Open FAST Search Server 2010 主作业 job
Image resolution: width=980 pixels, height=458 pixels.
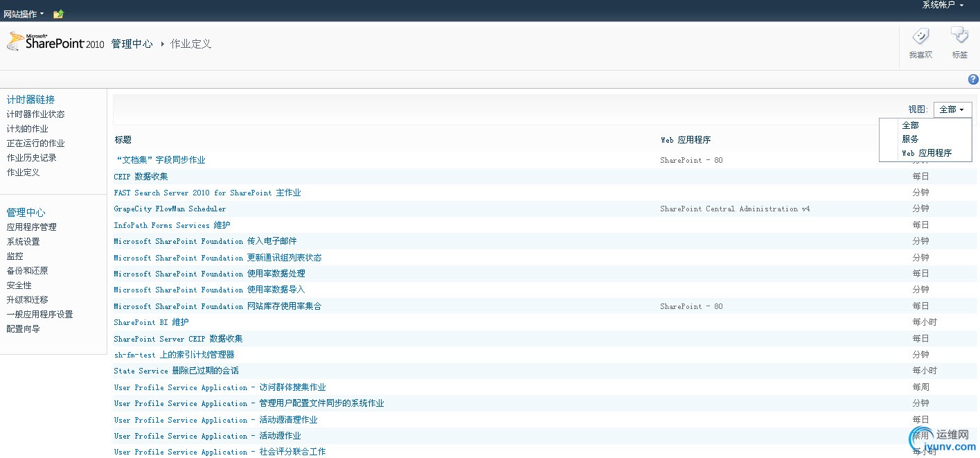pyautogui.click(x=207, y=193)
